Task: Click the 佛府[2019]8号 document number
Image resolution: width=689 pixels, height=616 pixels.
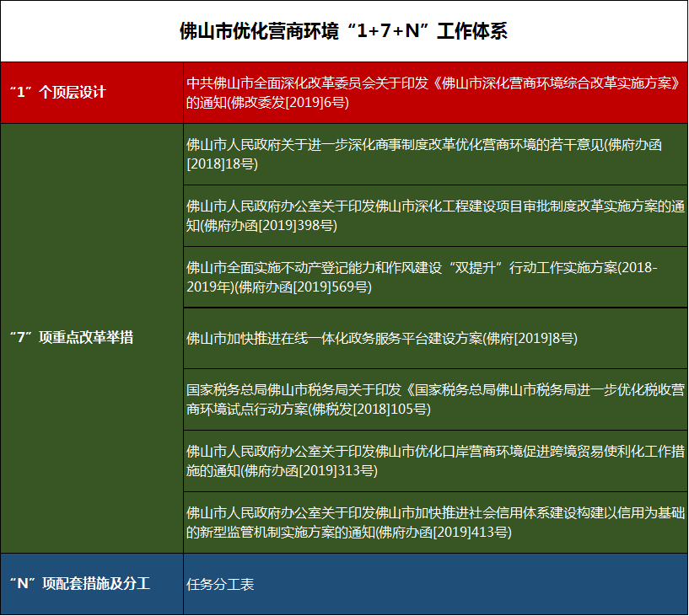Action: (x=540, y=340)
